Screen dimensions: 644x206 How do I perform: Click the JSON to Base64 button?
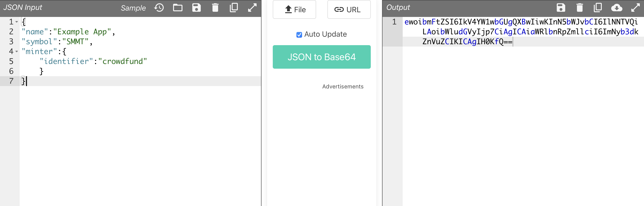(x=322, y=57)
